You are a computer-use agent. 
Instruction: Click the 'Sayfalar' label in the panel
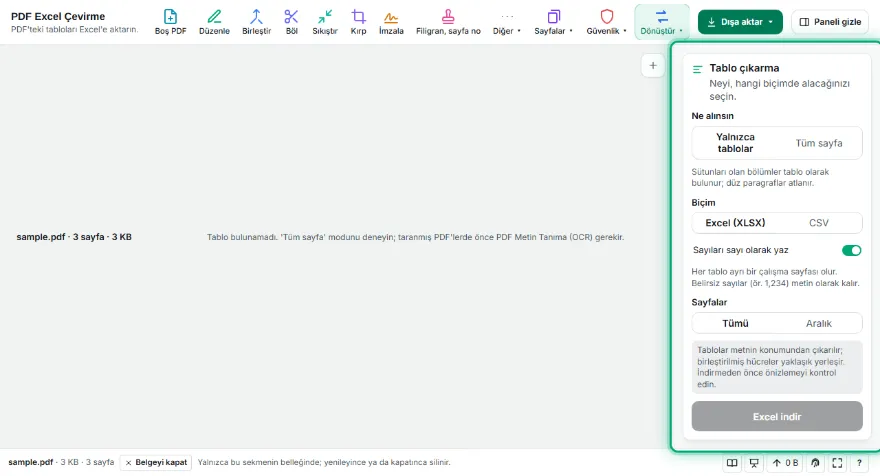click(x=709, y=302)
